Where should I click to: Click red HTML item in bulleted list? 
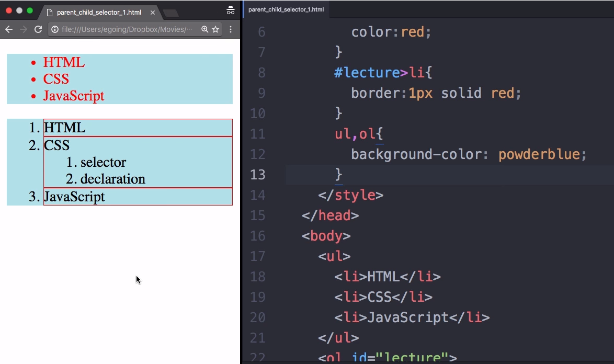64,62
